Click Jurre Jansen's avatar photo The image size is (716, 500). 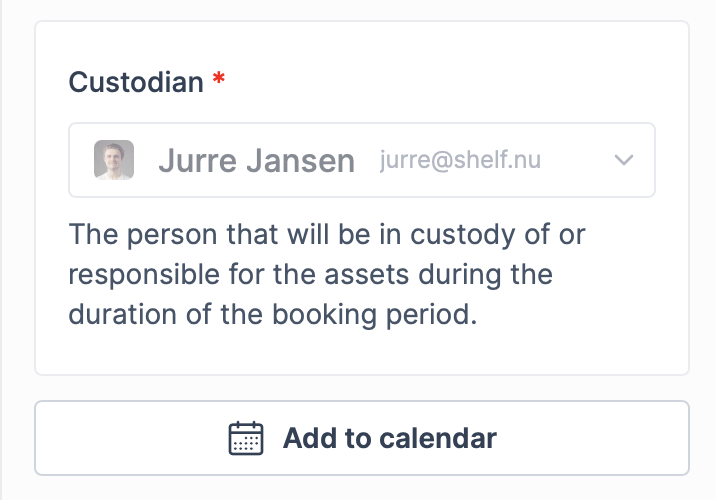114,160
